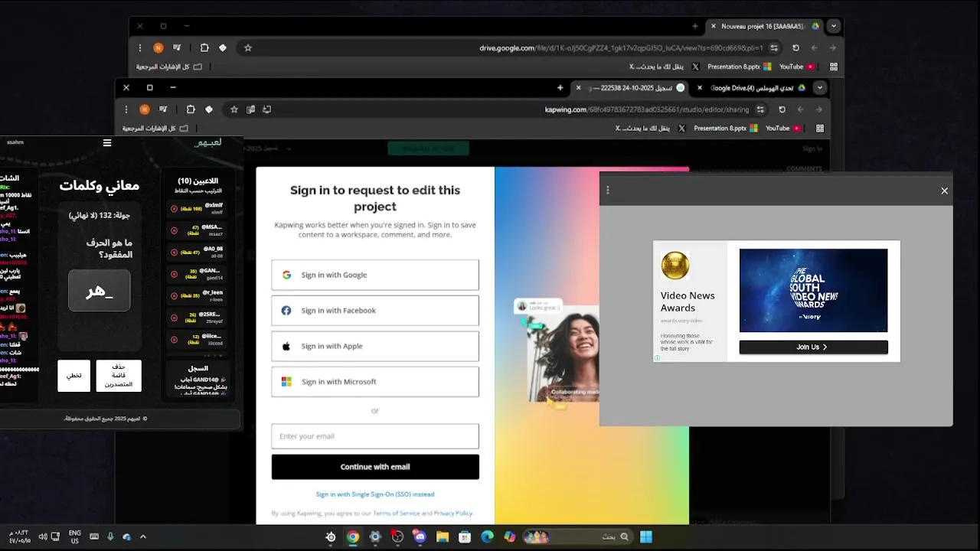Open YouTube bookmark in Drive window

click(796, 67)
